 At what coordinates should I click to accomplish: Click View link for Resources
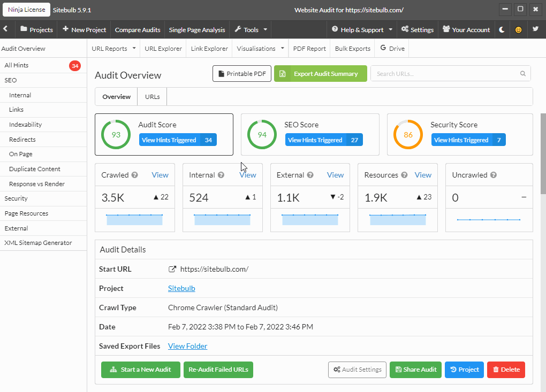click(423, 175)
